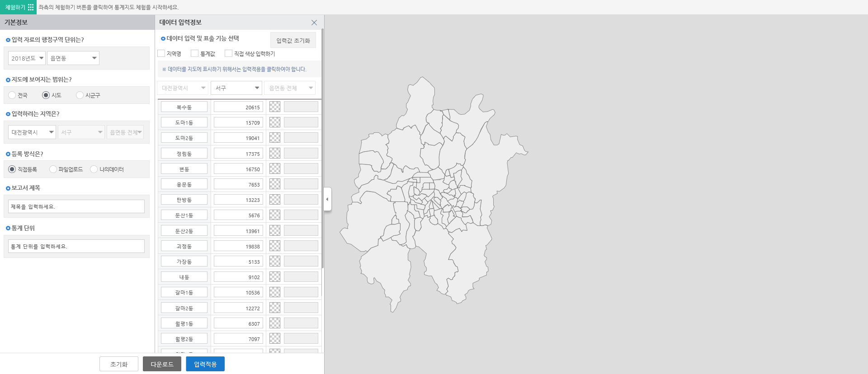Click the 입력값 초기화 button
The height and width of the screenshot is (374, 868).
point(293,41)
